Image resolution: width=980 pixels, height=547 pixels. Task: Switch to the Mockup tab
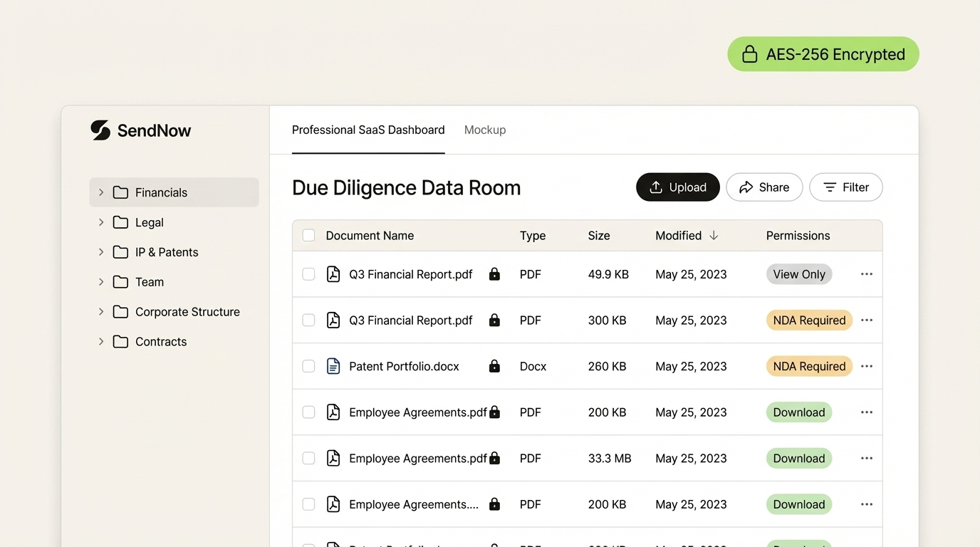coord(485,130)
